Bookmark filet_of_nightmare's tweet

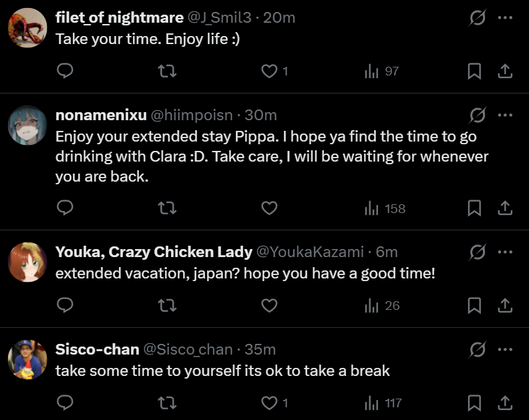(474, 71)
